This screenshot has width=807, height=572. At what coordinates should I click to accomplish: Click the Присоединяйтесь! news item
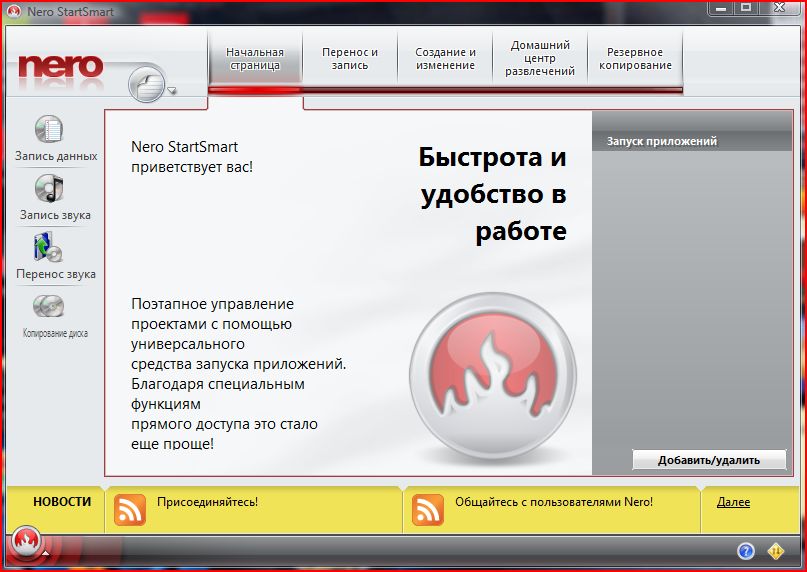207,501
